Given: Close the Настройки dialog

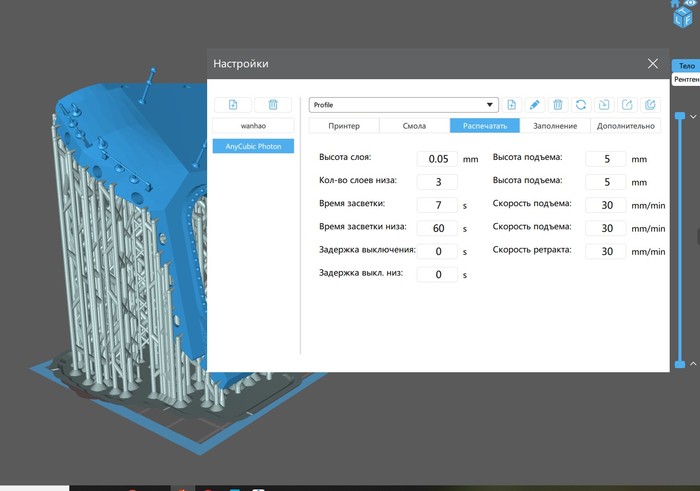Looking at the screenshot, I should tap(652, 63).
